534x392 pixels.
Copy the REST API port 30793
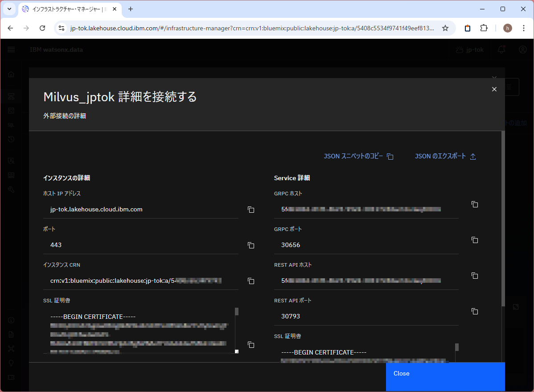click(x=475, y=311)
